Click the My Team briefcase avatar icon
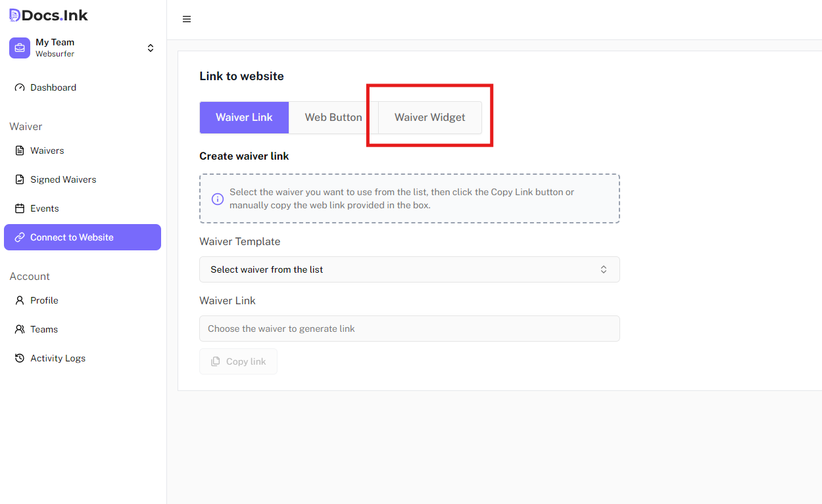822x504 pixels. (x=20, y=48)
